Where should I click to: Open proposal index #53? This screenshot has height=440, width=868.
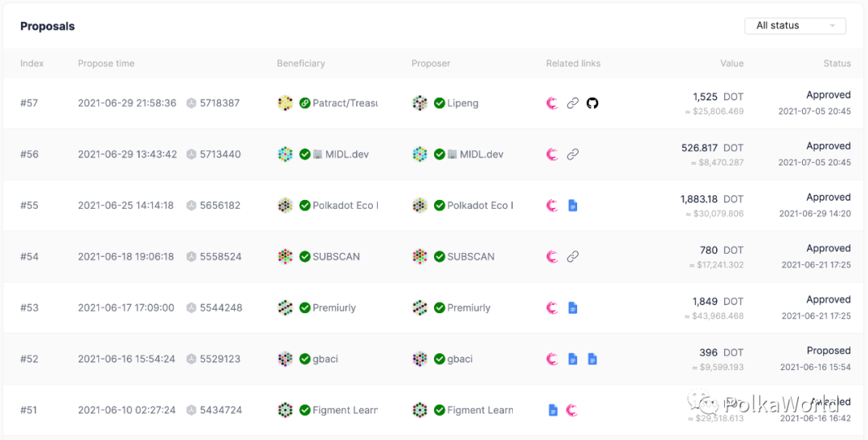30,308
